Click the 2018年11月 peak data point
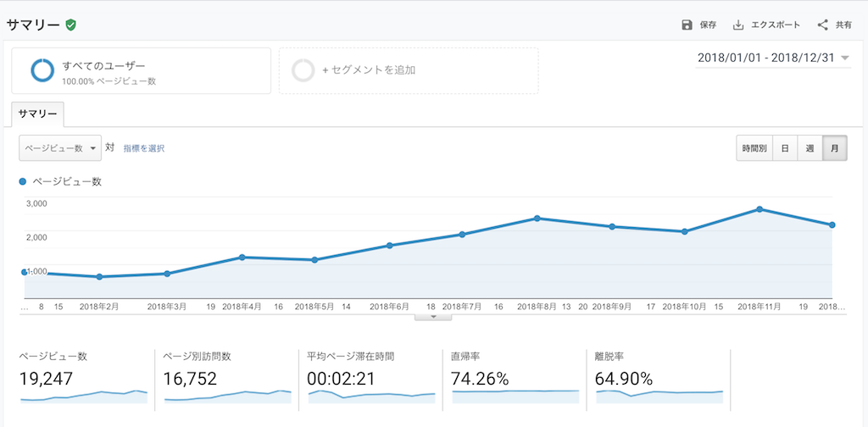 tap(760, 209)
